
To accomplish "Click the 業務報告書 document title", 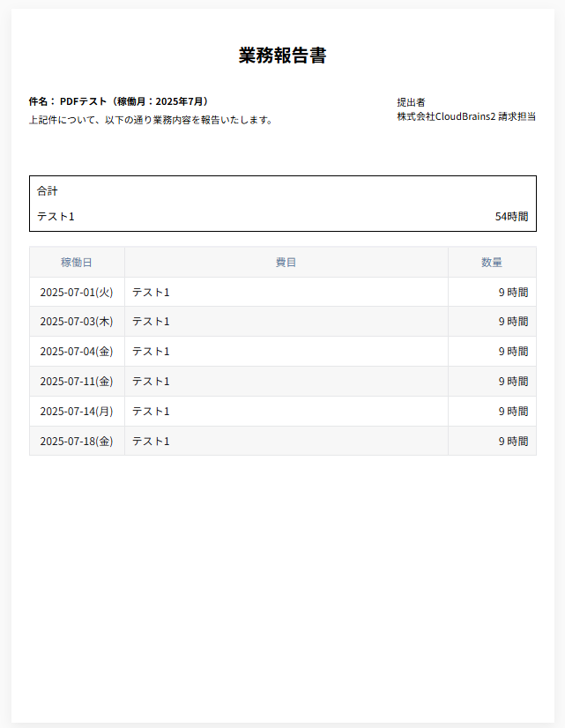I will click(282, 56).
